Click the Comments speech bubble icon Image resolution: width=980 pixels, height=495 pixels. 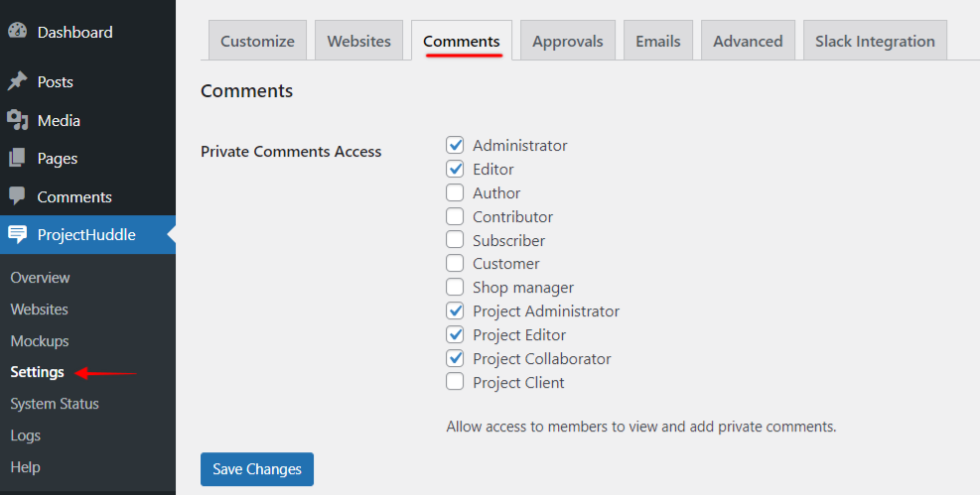17,196
